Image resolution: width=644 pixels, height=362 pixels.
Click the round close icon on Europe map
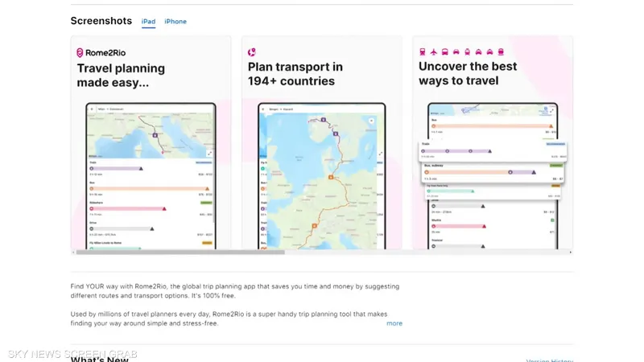coord(371,121)
